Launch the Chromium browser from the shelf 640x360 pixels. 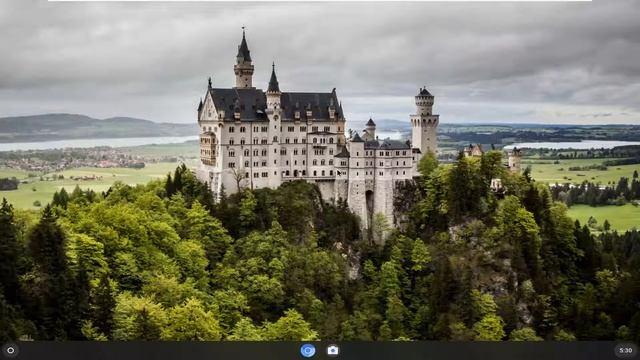(308, 350)
